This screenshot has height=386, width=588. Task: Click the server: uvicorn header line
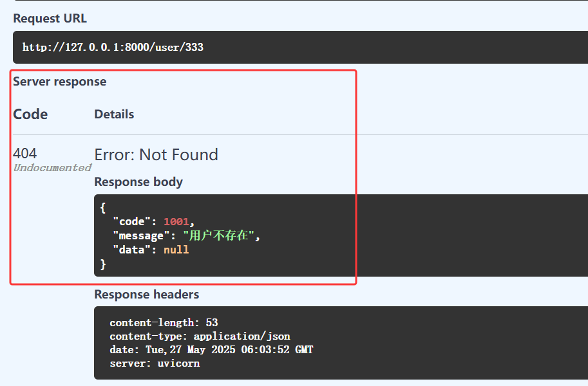click(155, 363)
